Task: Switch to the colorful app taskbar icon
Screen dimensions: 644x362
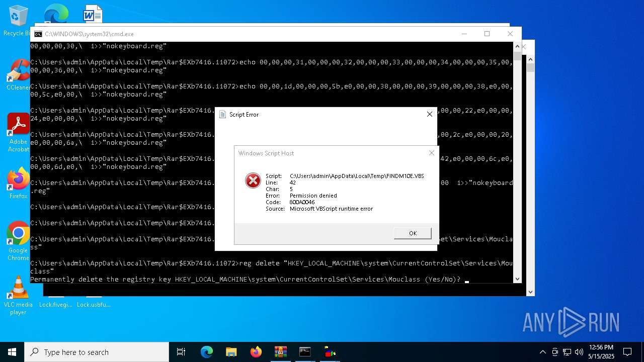Action: pyautogui.click(x=330, y=352)
